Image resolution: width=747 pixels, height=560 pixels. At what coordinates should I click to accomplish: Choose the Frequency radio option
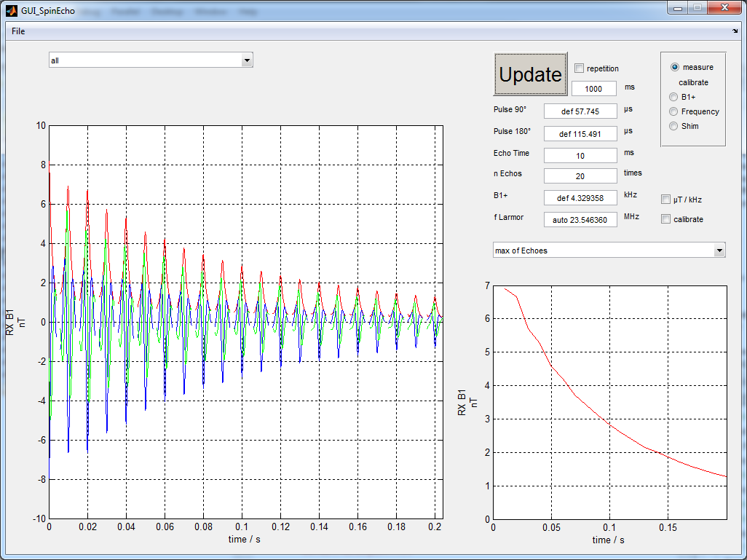point(673,111)
